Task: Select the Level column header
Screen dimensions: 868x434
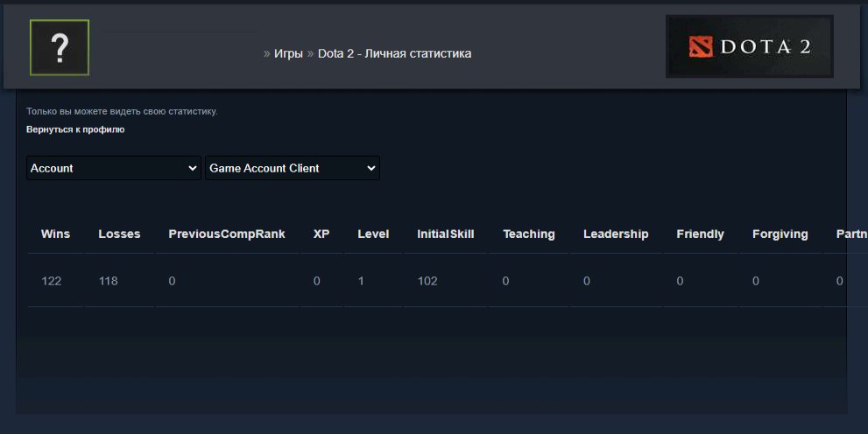Action: pyautogui.click(x=373, y=234)
